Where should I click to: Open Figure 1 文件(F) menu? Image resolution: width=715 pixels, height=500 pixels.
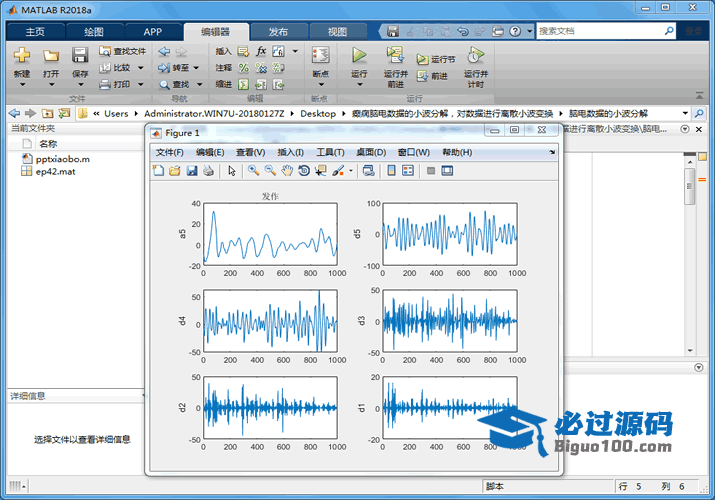[x=170, y=152]
